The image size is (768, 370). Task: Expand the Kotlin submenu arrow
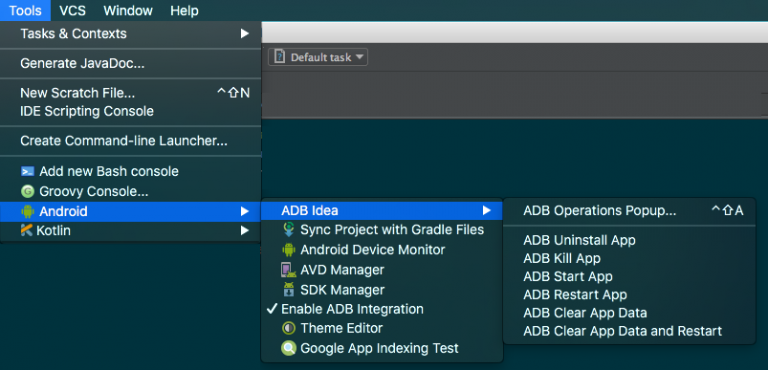coord(245,230)
